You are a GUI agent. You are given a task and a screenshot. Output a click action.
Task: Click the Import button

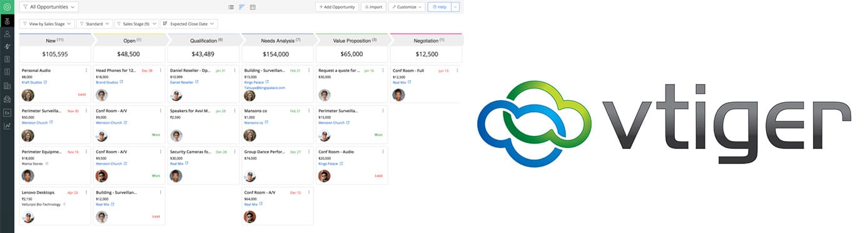click(373, 7)
